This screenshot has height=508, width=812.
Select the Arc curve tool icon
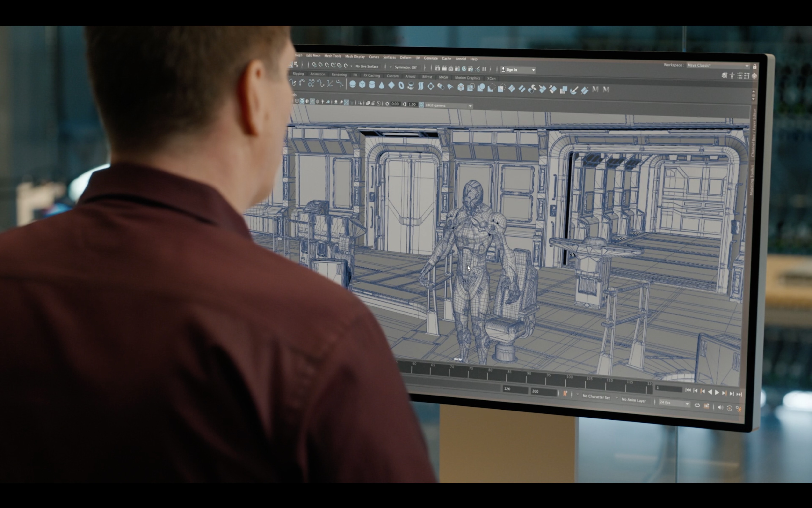(302, 83)
